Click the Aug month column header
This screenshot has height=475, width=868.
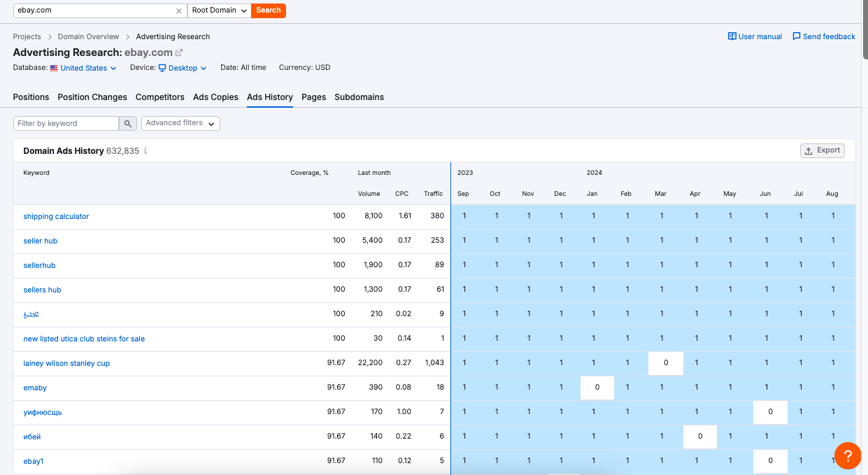[x=832, y=194]
